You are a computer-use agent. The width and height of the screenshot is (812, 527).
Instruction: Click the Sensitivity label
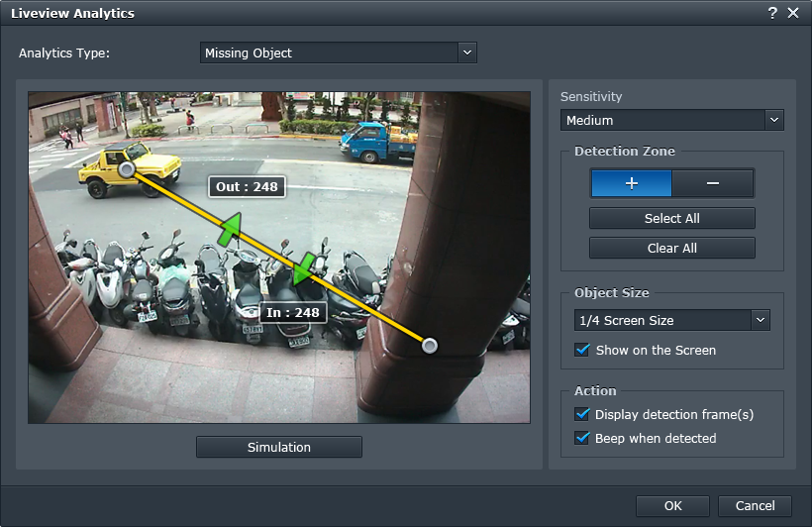(591, 96)
